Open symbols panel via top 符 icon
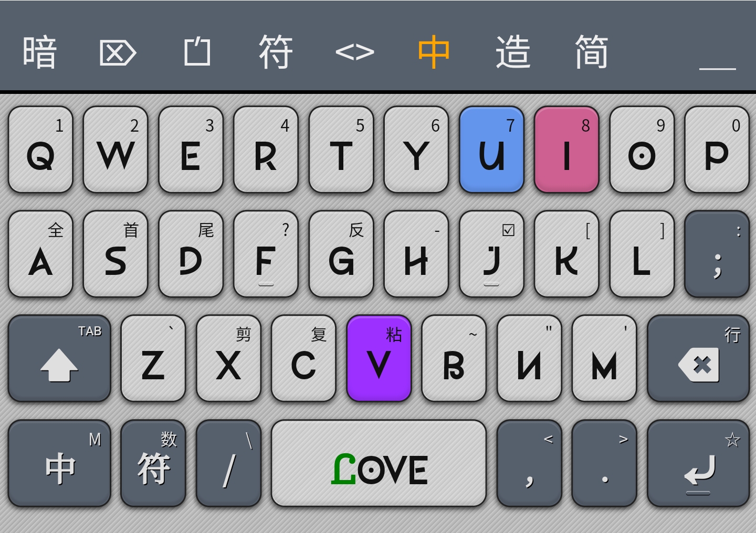756x533 pixels. pyautogui.click(x=276, y=52)
